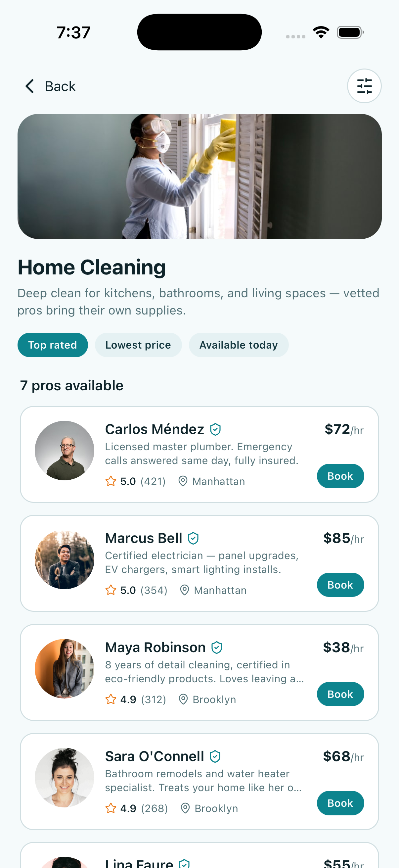The height and width of the screenshot is (868, 399).
Task: Tap the star rating icon for Carlos Méndez
Action: pyautogui.click(x=111, y=481)
